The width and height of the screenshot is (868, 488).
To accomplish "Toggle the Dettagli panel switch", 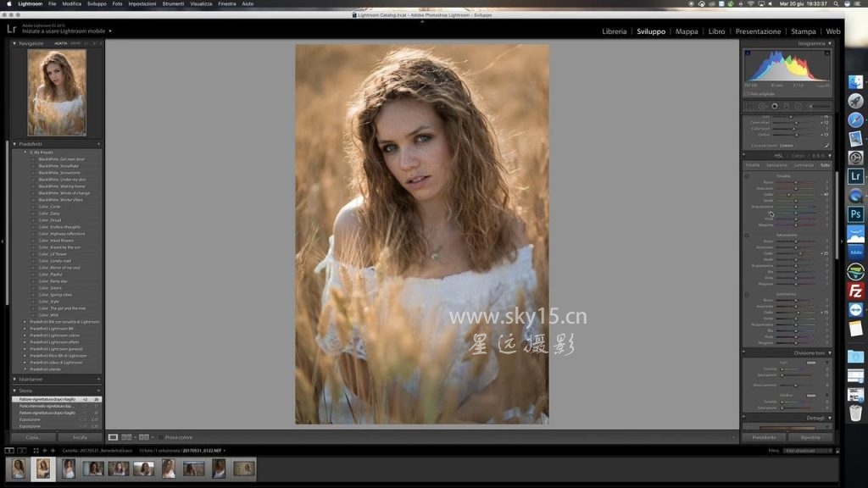I will point(744,418).
